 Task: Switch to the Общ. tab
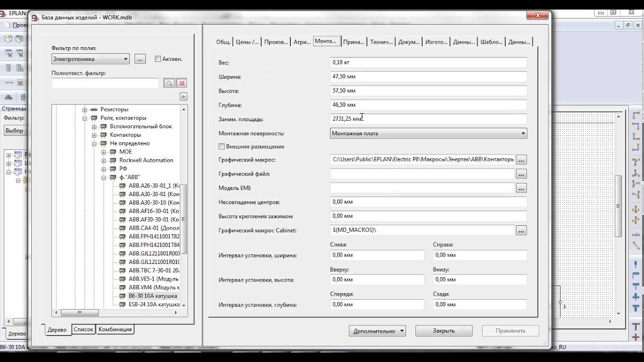pos(223,42)
